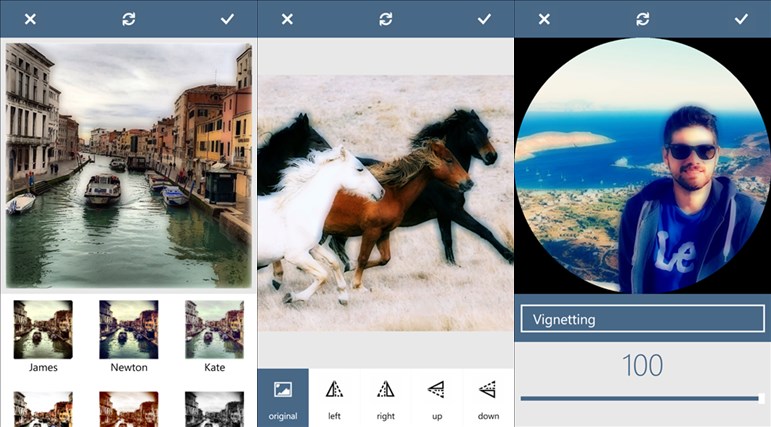The width and height of the screenshot is (771, 427).
Task: Accept vignetting with the checkmark icon
Action: coord(741,19)
